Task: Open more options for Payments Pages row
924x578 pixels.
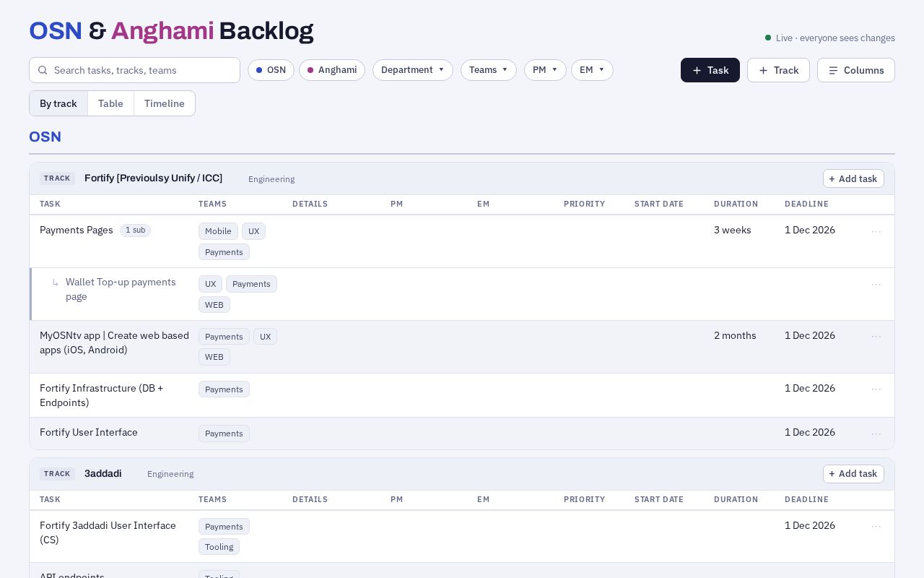Action: click(x=876, y=231)
